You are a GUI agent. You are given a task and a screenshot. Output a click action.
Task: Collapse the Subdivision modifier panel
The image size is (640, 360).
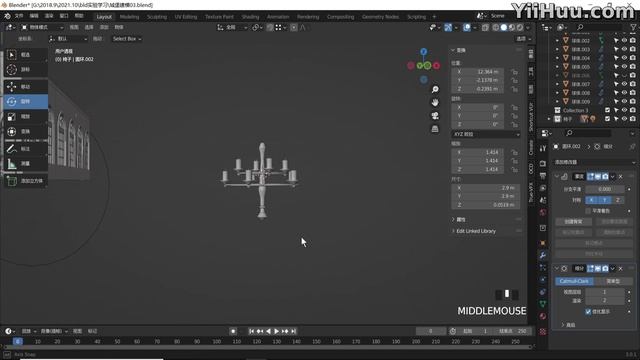coord(557,268)
